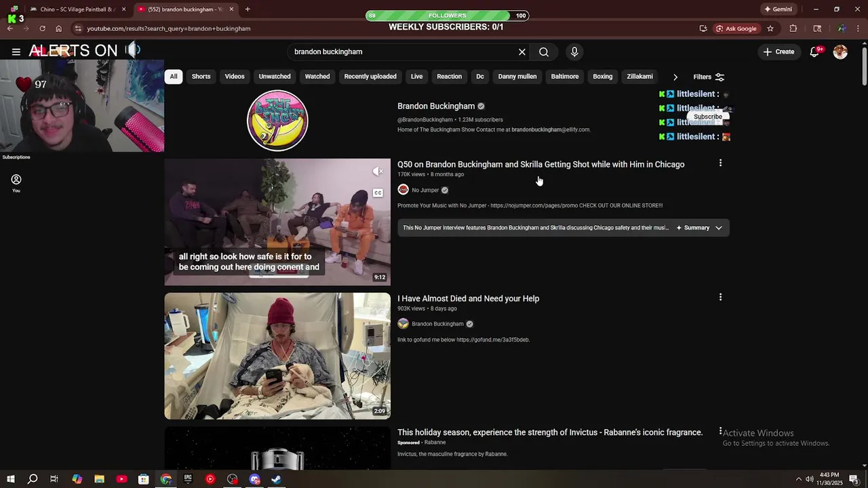Click the gofundme link in the video description

(x=493, y=340)
